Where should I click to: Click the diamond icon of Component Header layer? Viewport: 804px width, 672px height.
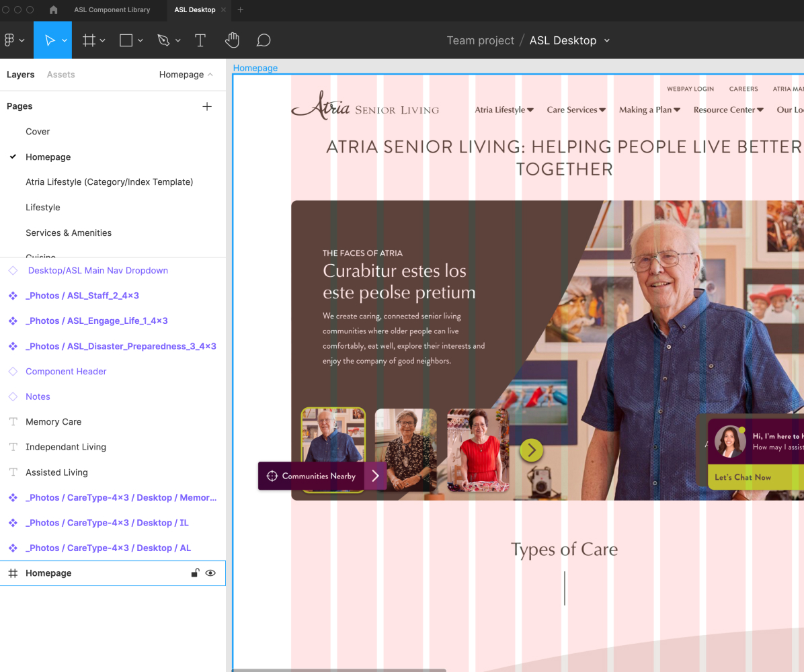click(x=13, y=371)
